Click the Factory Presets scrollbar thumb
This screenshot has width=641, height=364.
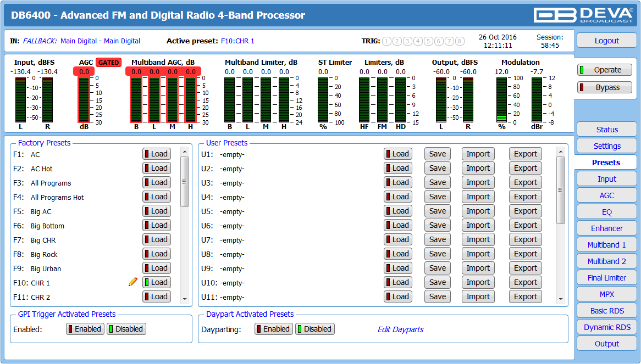(x=185, y=182)
